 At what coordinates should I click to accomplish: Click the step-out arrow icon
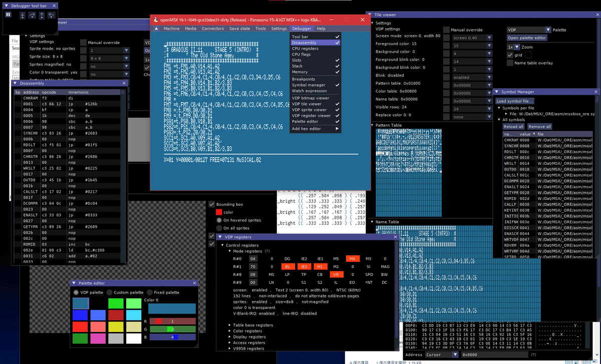click(42, 15)
